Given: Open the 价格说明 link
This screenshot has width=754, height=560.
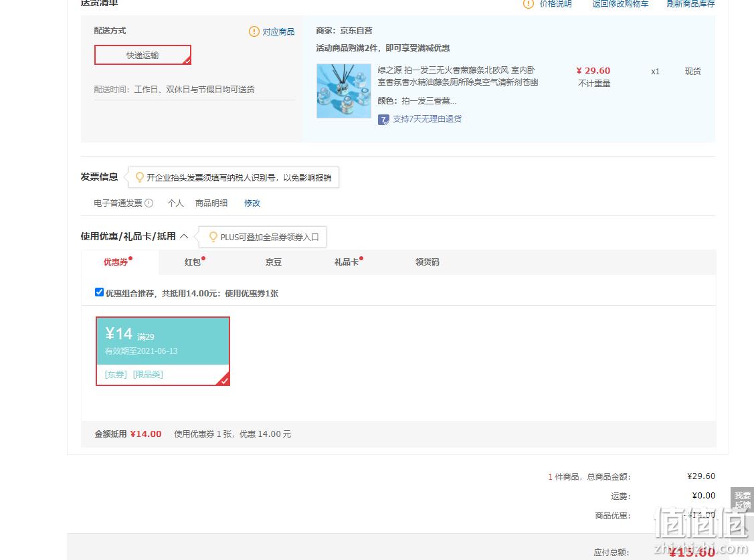Looking at the screenshot, I should (555, 4).
